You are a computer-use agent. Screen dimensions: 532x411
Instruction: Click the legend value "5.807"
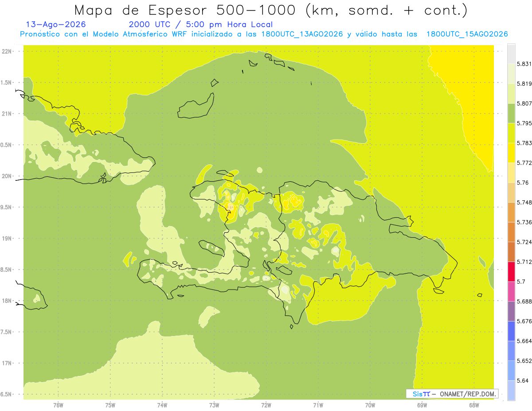pyautogui.click(x=524, y=103)
